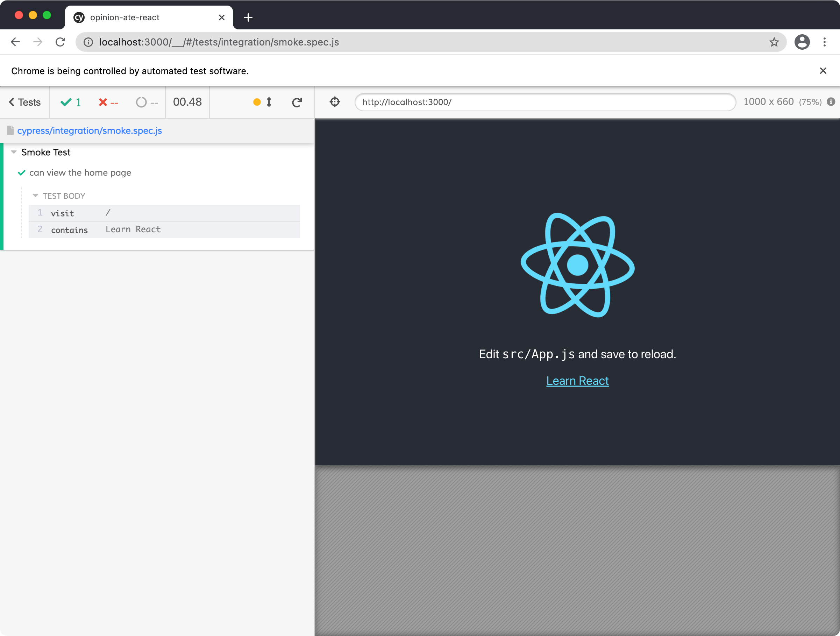Open the cypress/integration/smoke.spec.js file link
Viewport: 840px width, 636px height.
click(x=90, y=131)
